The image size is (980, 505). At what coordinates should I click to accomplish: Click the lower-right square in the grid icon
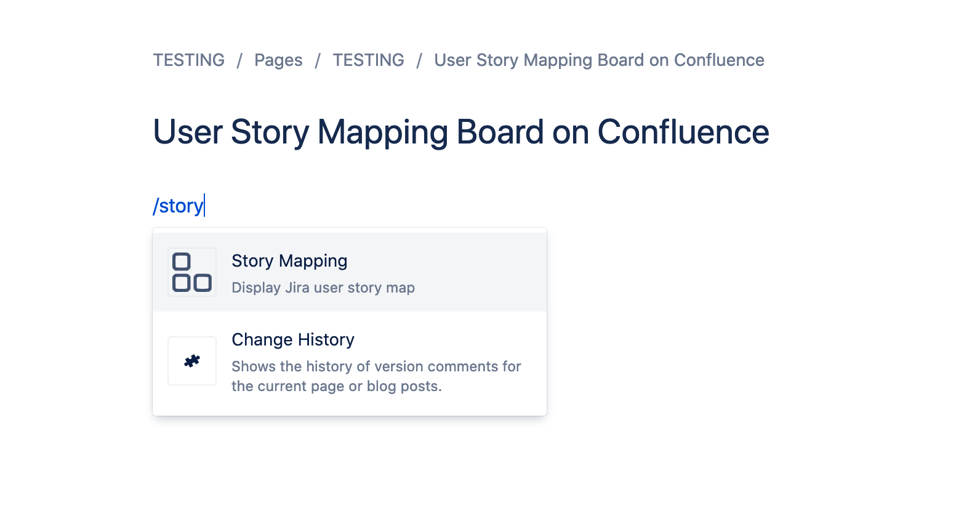pyautogui.click(x=202, y=283)
